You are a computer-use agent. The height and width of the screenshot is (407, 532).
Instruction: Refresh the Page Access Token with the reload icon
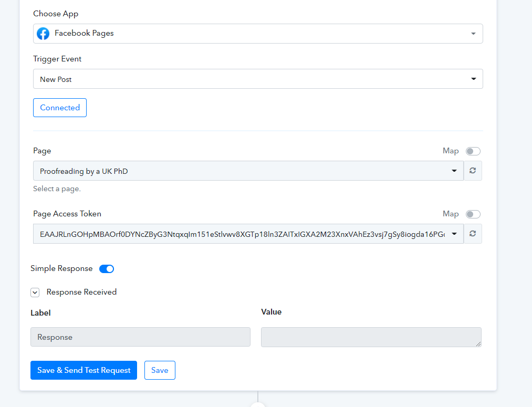pyautogui.click(x=473, y=234)
